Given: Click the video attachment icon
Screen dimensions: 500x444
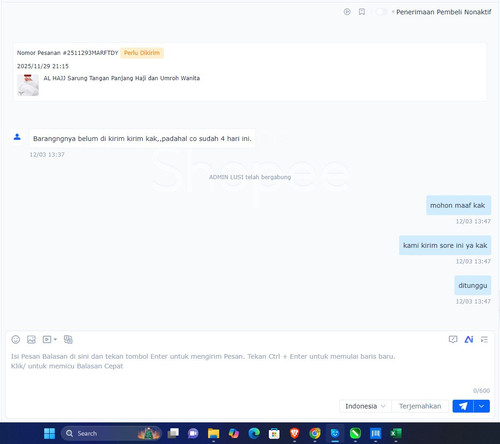Looking at the screenshot, I should (47, 339).
